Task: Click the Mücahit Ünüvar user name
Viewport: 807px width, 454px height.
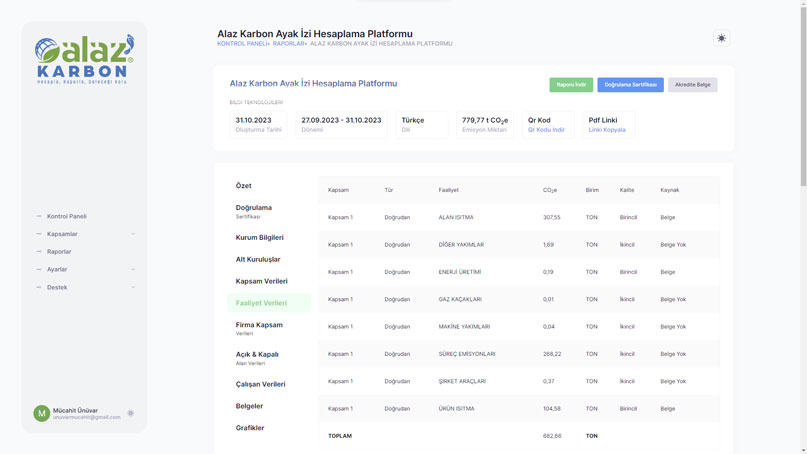Action: [75, 410]
